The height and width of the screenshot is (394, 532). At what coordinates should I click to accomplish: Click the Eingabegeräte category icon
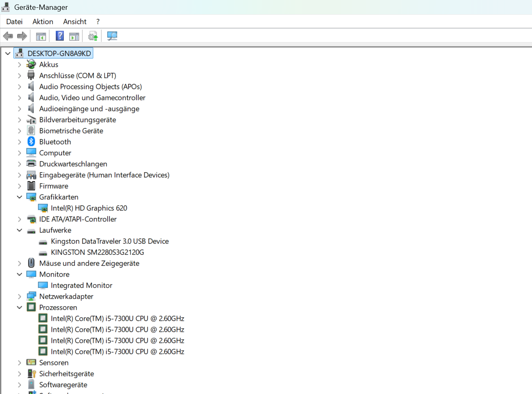coord(31,175)
